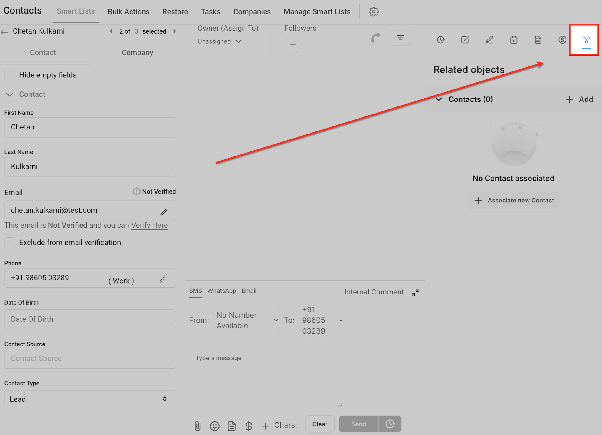The image size is (602, 435).
Task: Open the Tasks tab in top navigation
Action: click(x=210, y=12)
